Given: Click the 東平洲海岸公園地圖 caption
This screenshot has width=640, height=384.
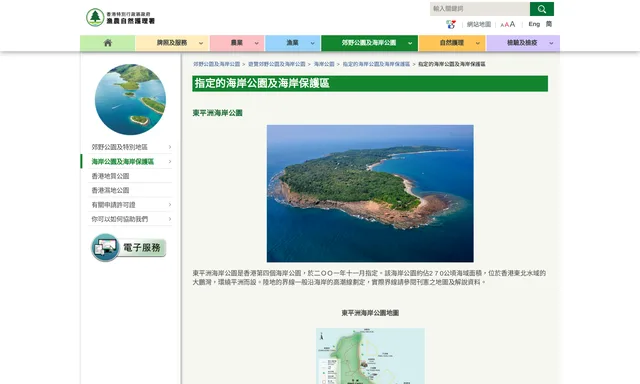Looking at the screenshot, I should (x=370, y=313).
